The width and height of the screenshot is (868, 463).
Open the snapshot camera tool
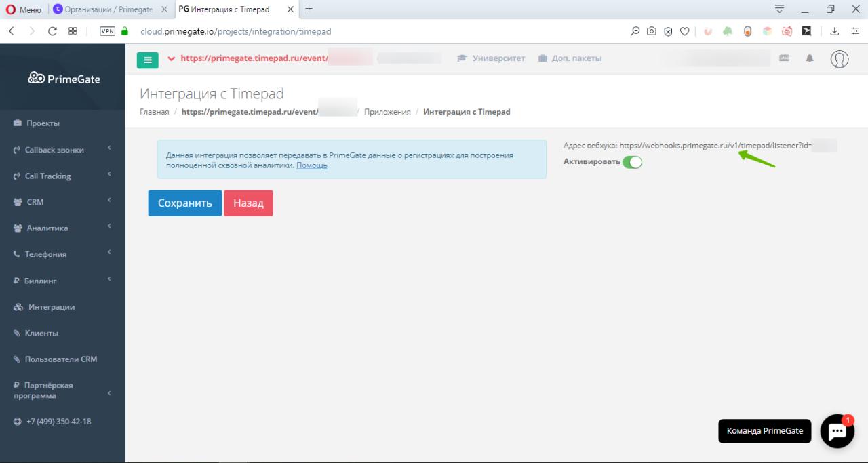tap(651, 31)
